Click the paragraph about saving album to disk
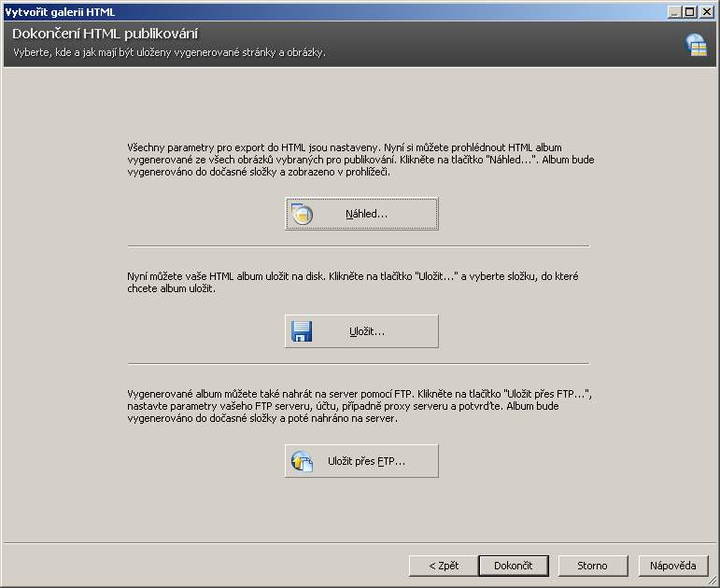The image size is (720, 588). 358,283
